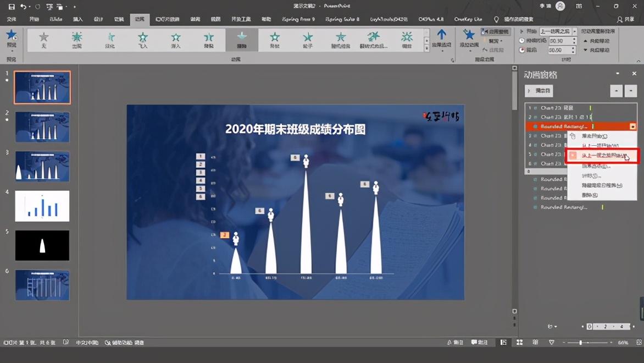Save the presentation from quick access toolbar
This screenshot has height=363, width=644.
click(x=12, y=7)
